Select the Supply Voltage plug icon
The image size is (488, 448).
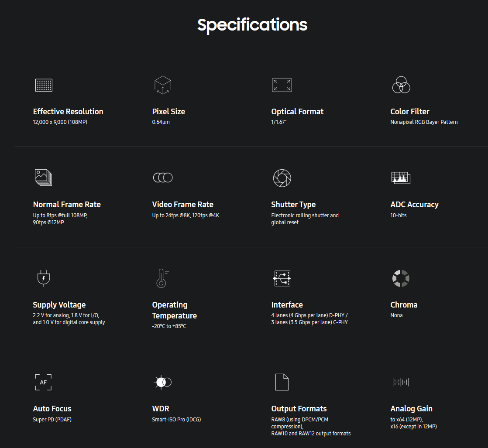(44, 278)
